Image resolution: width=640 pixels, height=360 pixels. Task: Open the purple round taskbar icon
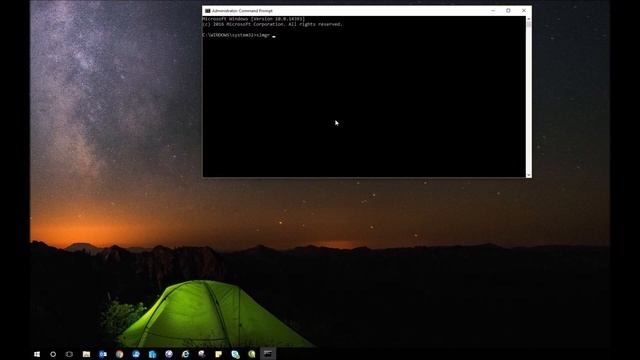point(169,354)
